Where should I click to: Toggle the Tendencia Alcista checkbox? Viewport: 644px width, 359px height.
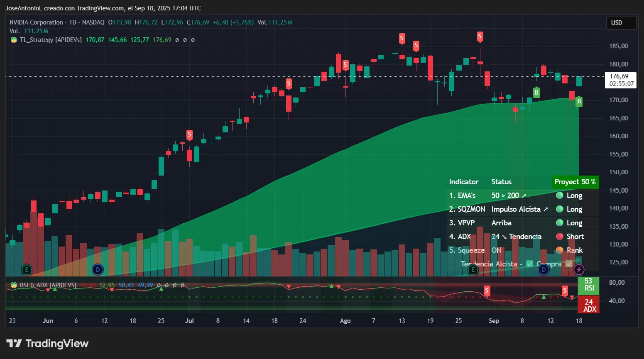(x=529, y=264)
